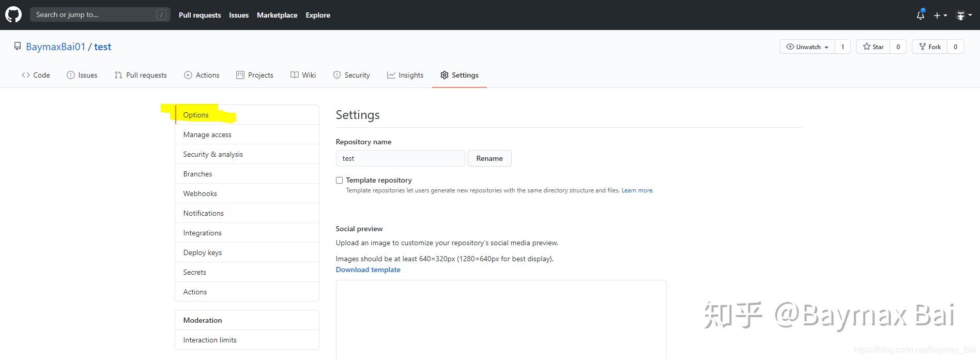Open the user avatar menu
980x359 pixels.
(x=964, y=16)
